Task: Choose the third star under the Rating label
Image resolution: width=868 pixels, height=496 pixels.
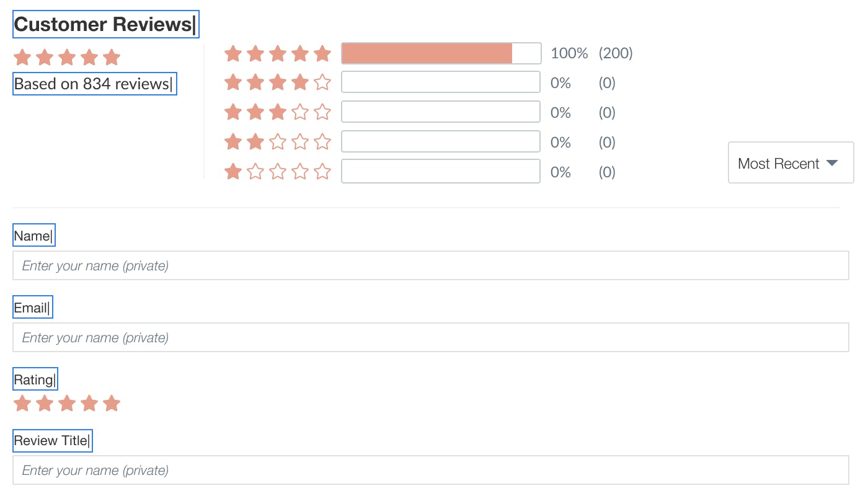Action: point(67,404)
